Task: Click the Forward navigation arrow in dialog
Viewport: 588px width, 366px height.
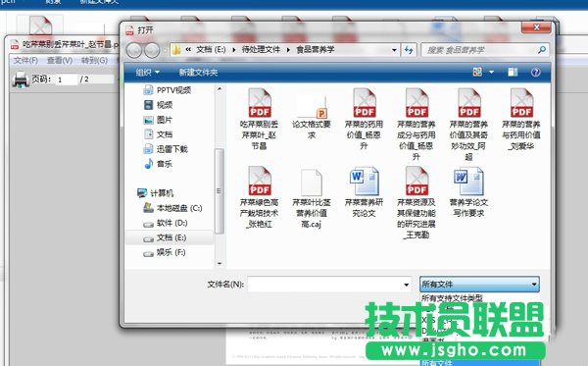Action: pyautogui.click(x=152, y=50)
